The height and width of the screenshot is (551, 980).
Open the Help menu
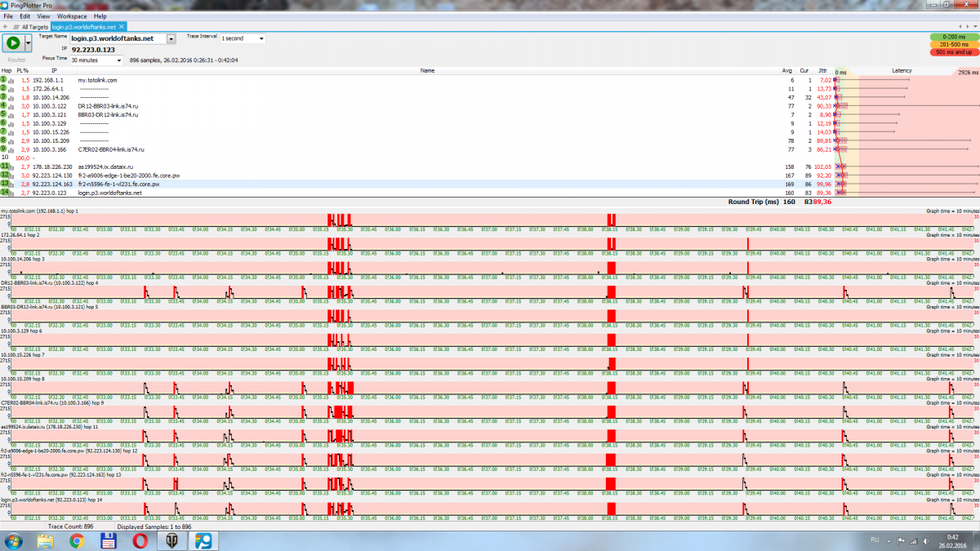(x=100, y=16)
